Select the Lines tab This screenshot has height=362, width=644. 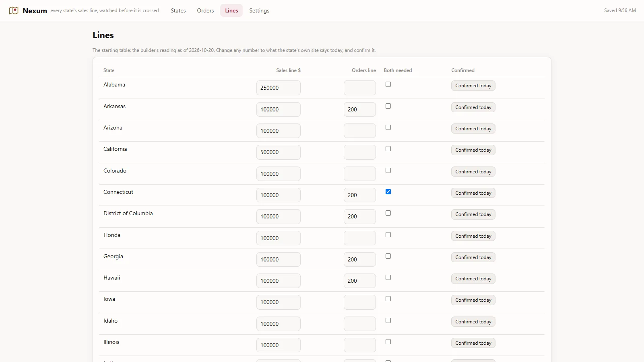(231, 10)
